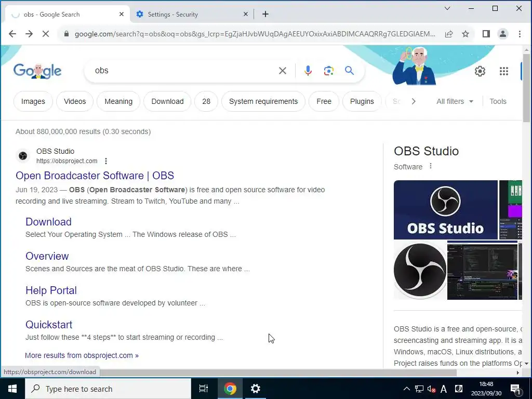The width and height of the screenshot is (532, 399).
Task: Open Google quick settings gear
Action: point(480,71)
